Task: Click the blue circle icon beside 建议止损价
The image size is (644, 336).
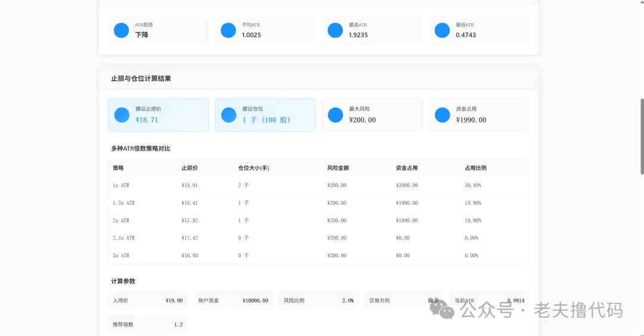Action: click(x=122, y=115)
